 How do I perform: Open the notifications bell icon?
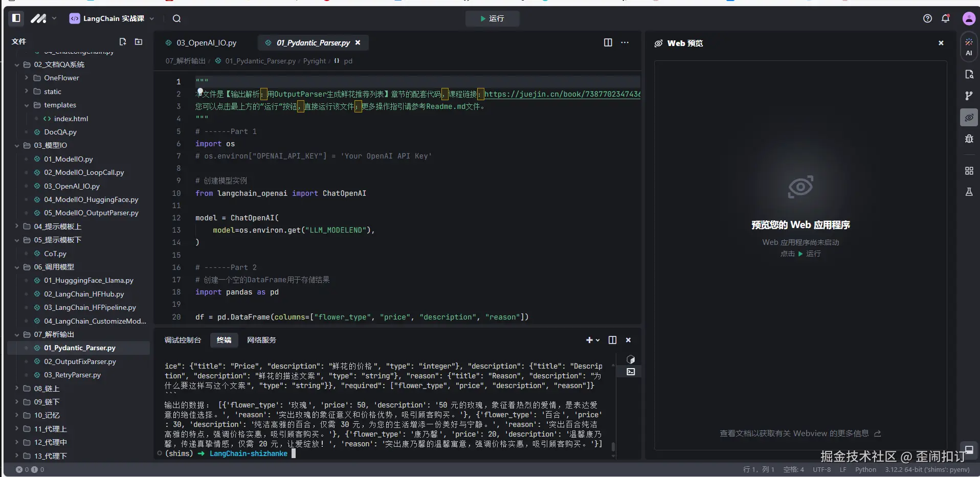coord(945,18)
